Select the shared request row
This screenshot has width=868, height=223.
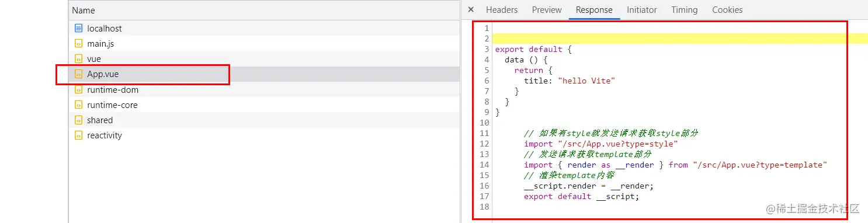point(264,120)
